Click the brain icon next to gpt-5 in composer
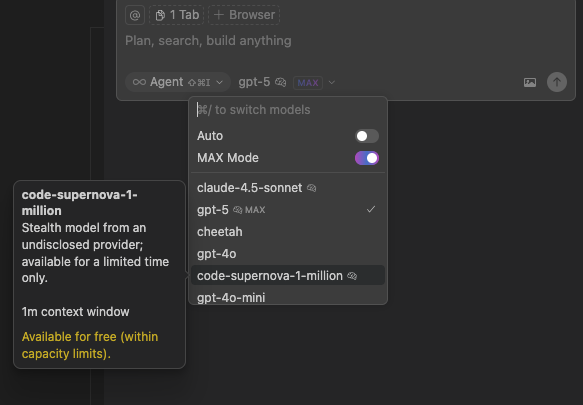583x405 pixels. (280, 82)
